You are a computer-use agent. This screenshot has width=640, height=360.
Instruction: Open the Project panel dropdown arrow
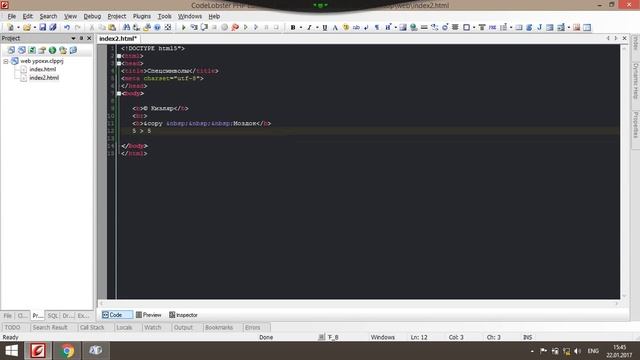[73, 38]
